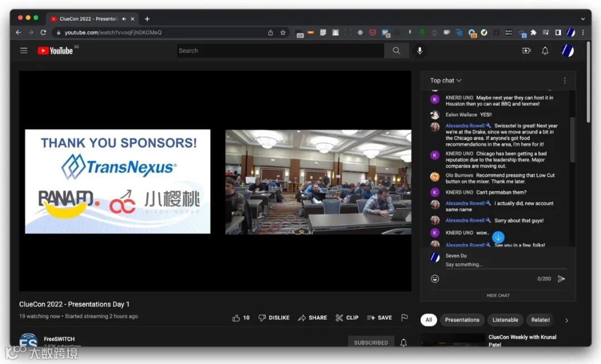
Task: Open the FreeSWITCH channel avatar
Action: click(29, 340)
